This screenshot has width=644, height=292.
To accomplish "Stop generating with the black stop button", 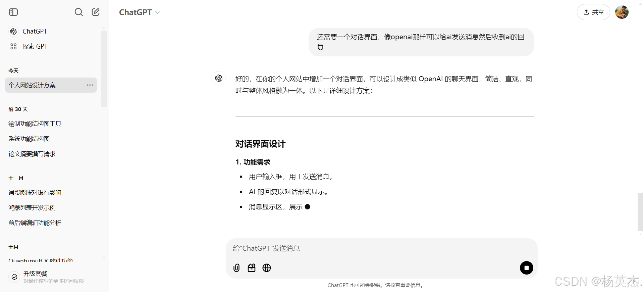I will click(x=527, y=268).
